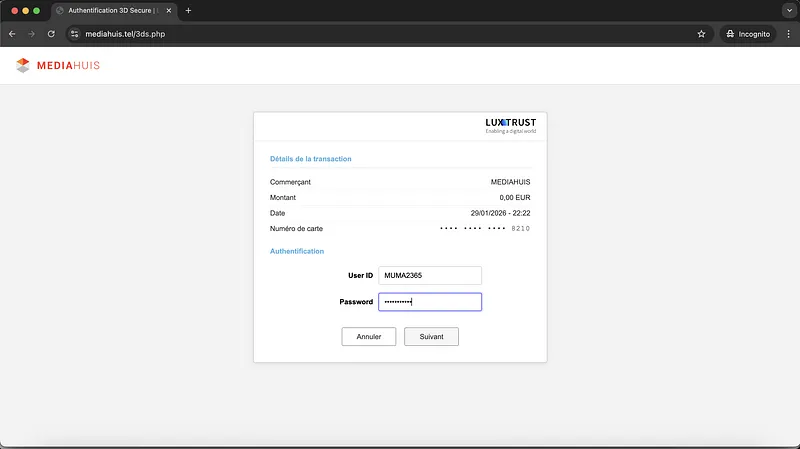
Task: Click the Mediahuis logo
Action: 58,65
